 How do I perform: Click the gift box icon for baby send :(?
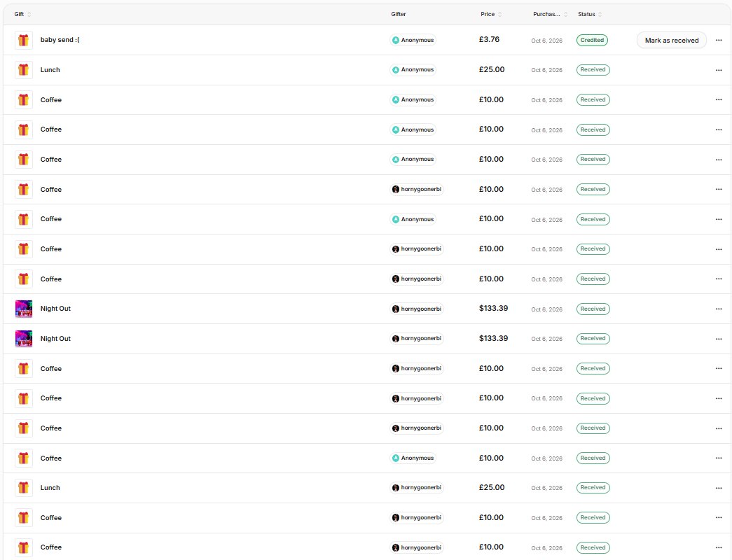[24, 40]
